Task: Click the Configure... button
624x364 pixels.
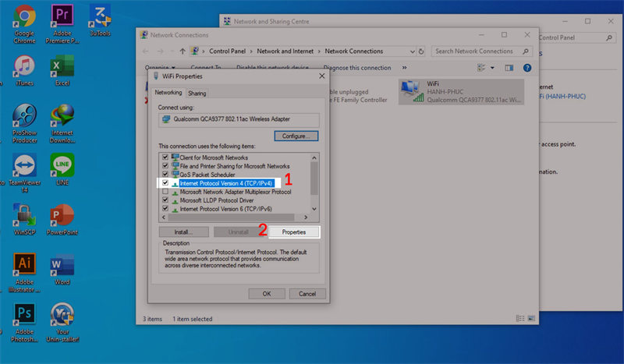Action: 296,136
